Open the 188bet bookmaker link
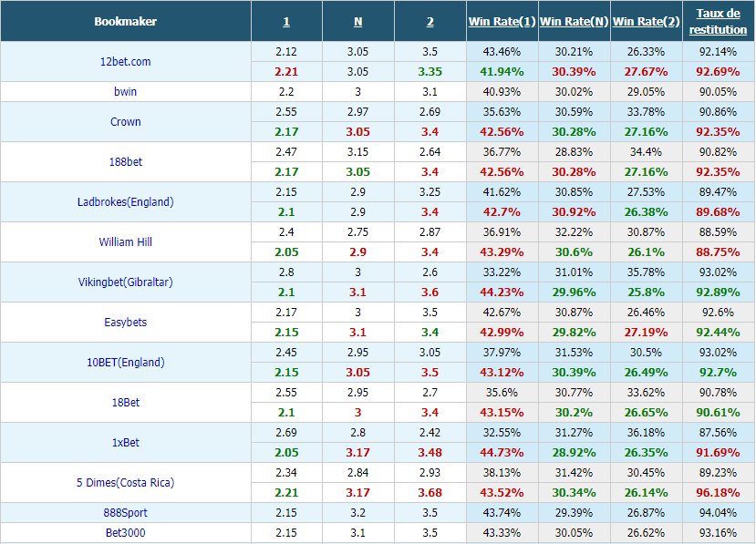 tap(125, 162)
